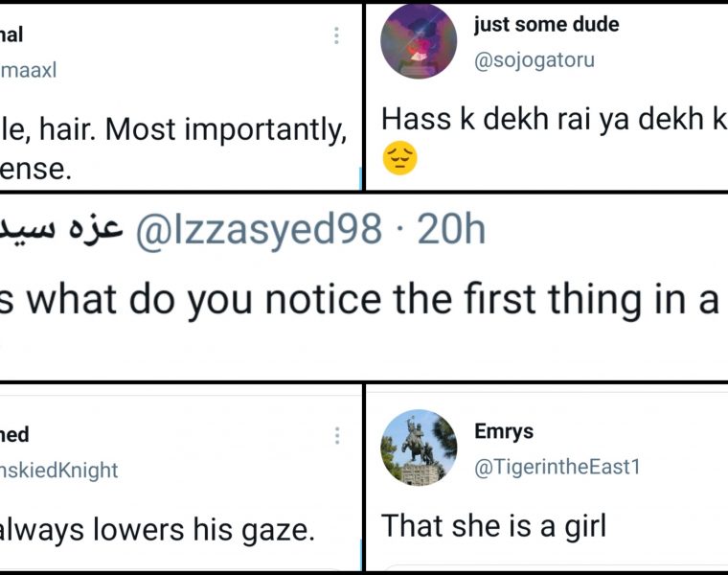Click the "skiedKnight" handle in the bottom-left tweet
Viewport: 728px width, 575px height.
pyautogui.click(x=59, y=471)
